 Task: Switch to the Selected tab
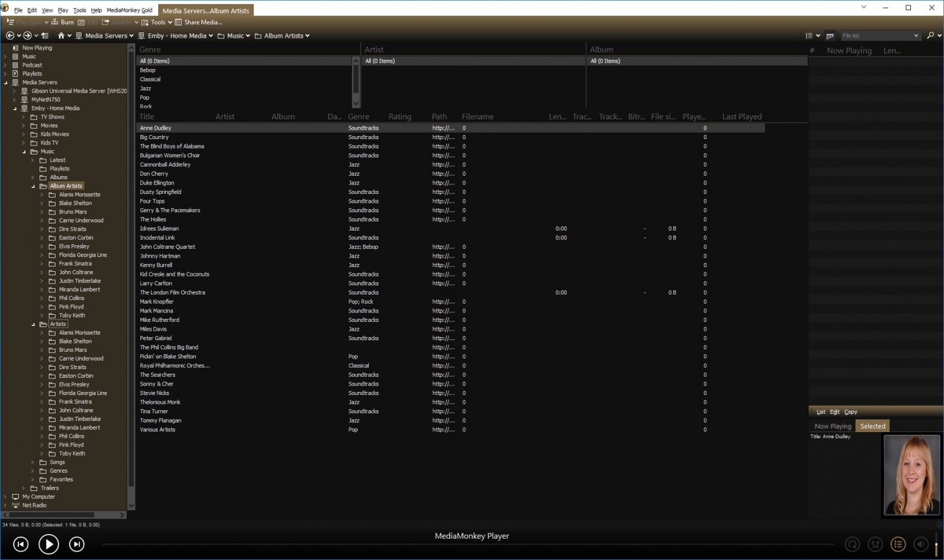[872, 426]
